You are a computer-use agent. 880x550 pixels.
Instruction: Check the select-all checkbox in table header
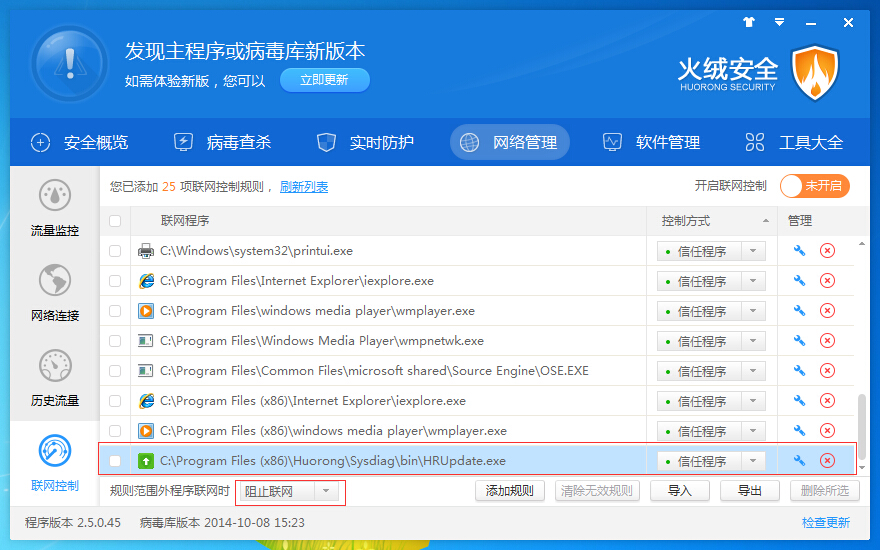pos(115,221)
